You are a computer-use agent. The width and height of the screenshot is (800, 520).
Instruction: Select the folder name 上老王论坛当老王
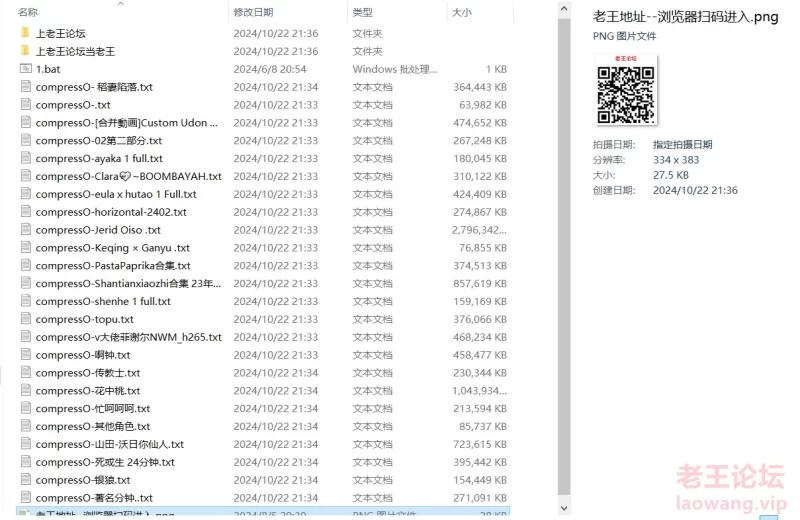[x=75, y=52]
